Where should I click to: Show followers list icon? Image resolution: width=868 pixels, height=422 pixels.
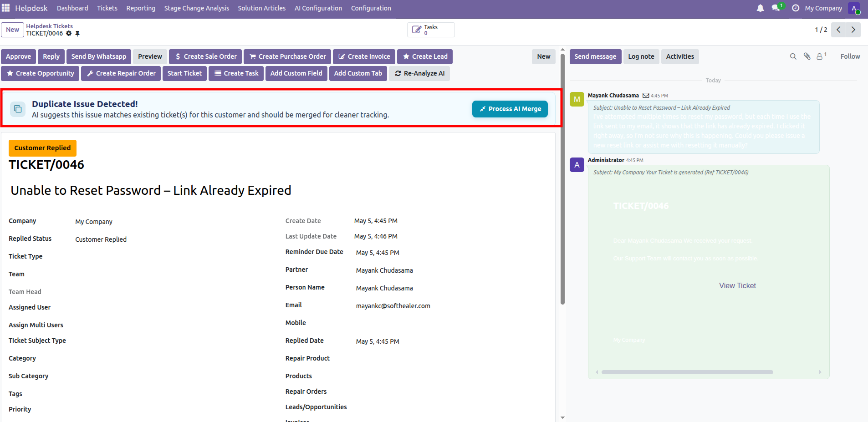click(821, 56)
